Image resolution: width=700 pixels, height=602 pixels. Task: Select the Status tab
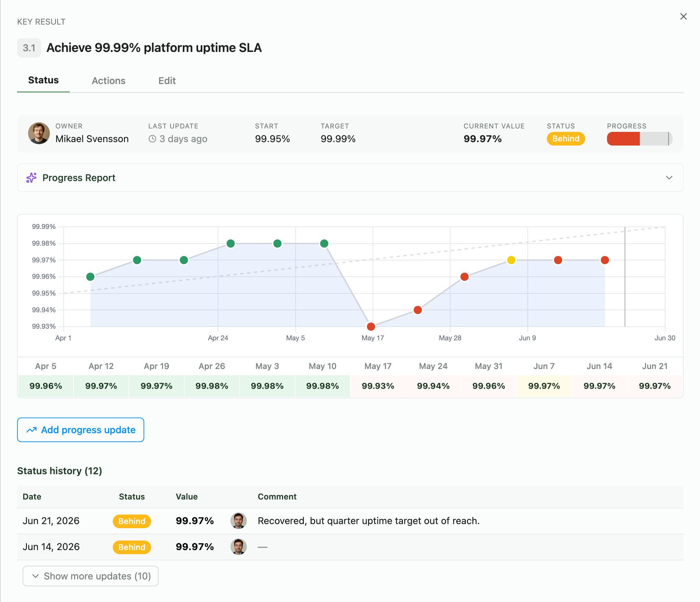tap(43, 80)
